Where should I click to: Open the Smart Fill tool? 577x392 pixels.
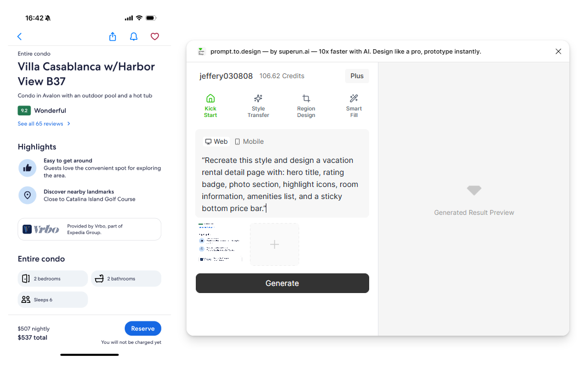pos(354,106)
